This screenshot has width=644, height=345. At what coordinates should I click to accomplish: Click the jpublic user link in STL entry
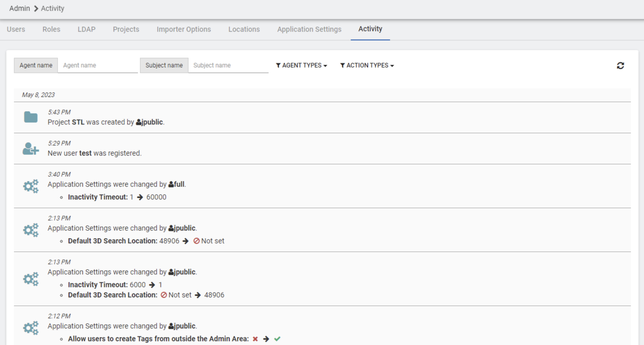(x=152, y=122)
